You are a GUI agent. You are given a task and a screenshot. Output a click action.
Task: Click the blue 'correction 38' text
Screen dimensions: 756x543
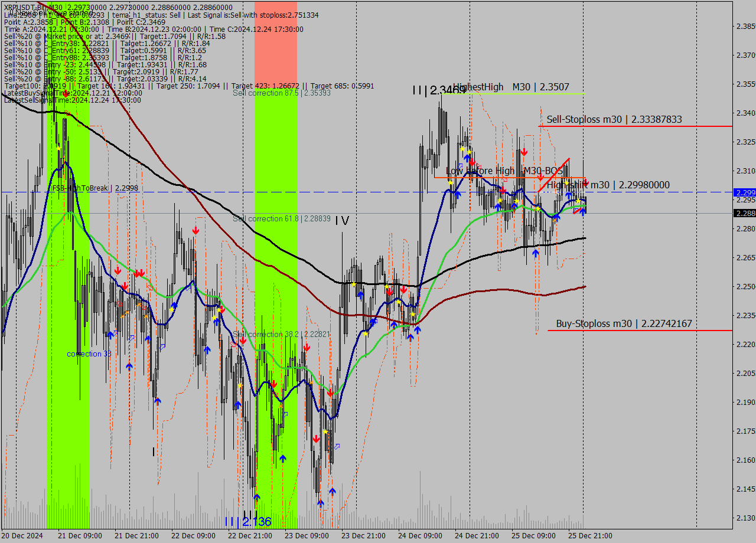[89, 354]
